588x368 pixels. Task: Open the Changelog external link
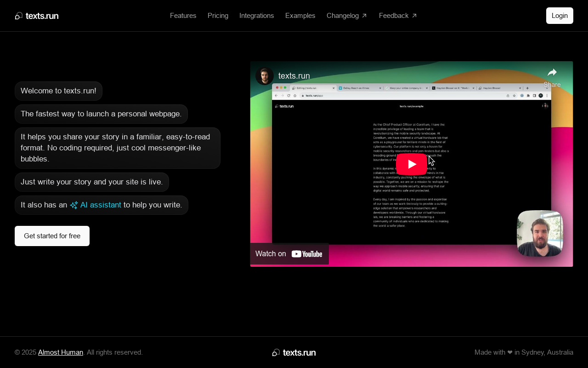pos(347,16)
